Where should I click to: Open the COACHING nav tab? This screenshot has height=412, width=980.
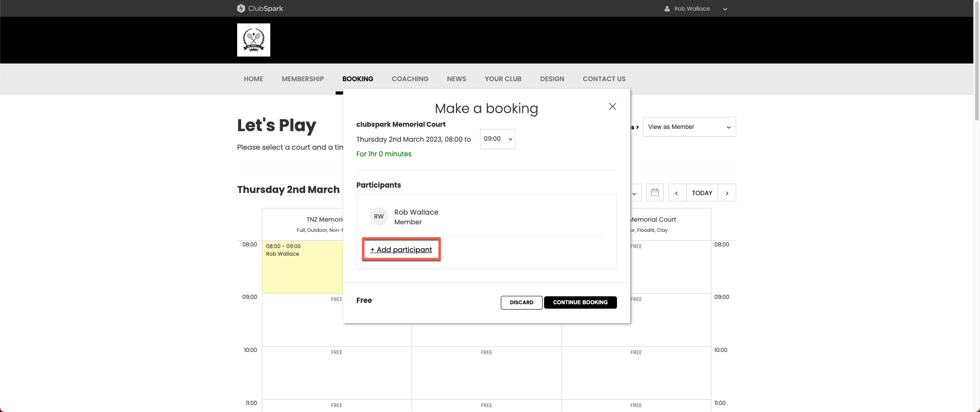(410, 79)
